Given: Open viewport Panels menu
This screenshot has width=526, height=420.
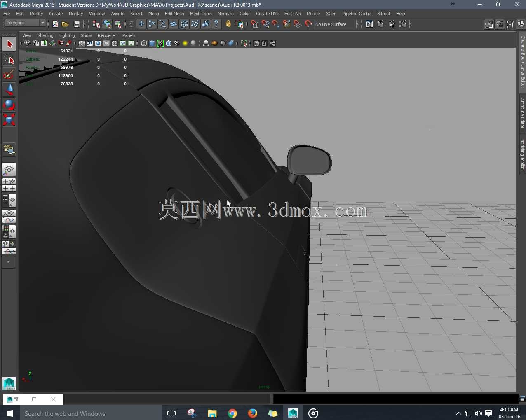Looking at the screenshot, I should click(129, 35).
